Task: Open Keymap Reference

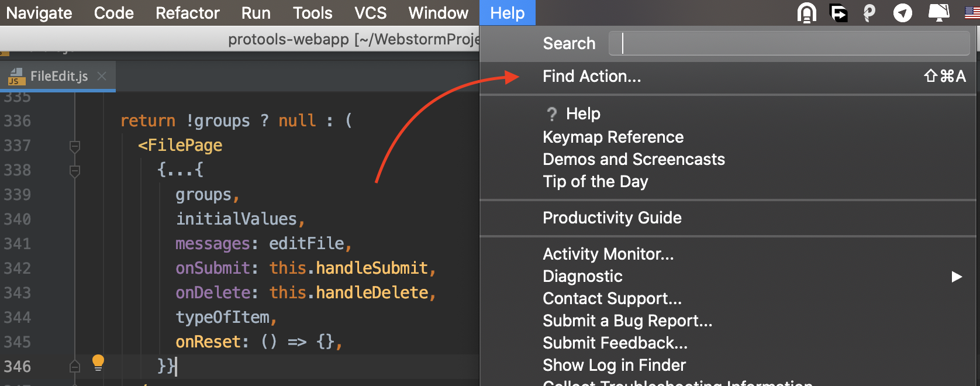Action: coord(728,137)
